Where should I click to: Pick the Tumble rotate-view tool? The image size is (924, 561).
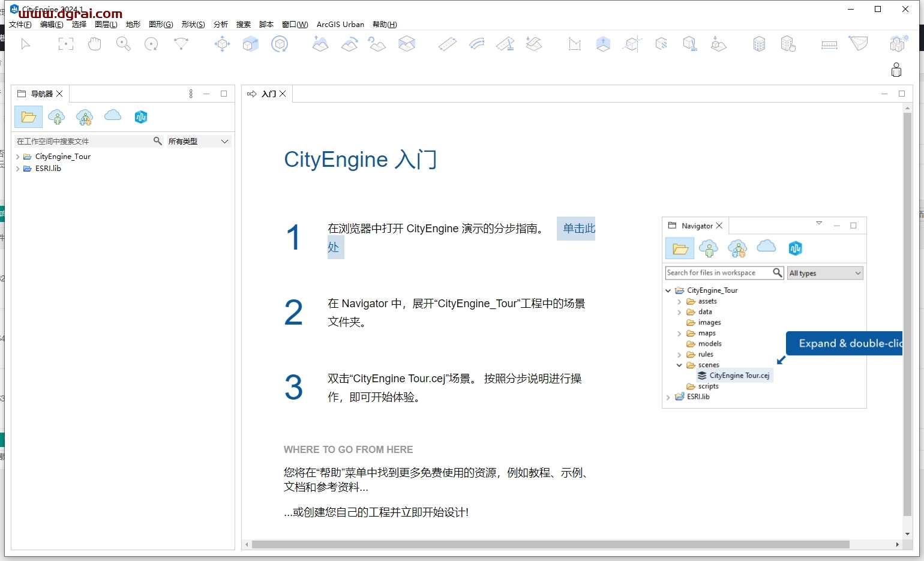152,44
